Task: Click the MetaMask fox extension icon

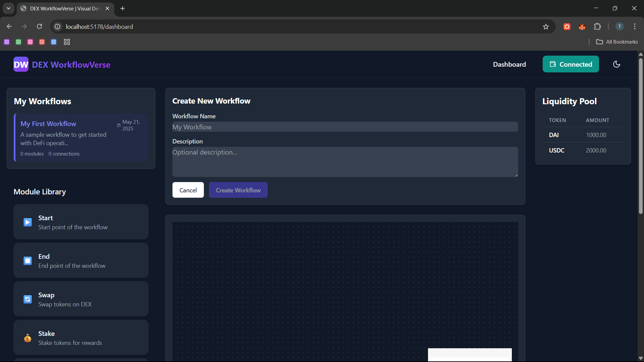Action: [582, 26]
